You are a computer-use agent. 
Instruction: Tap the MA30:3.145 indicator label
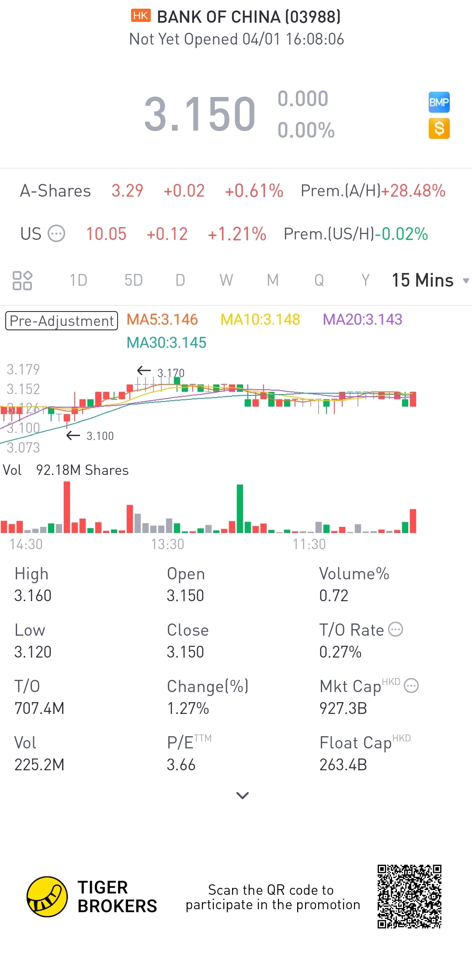pos(166,343)
